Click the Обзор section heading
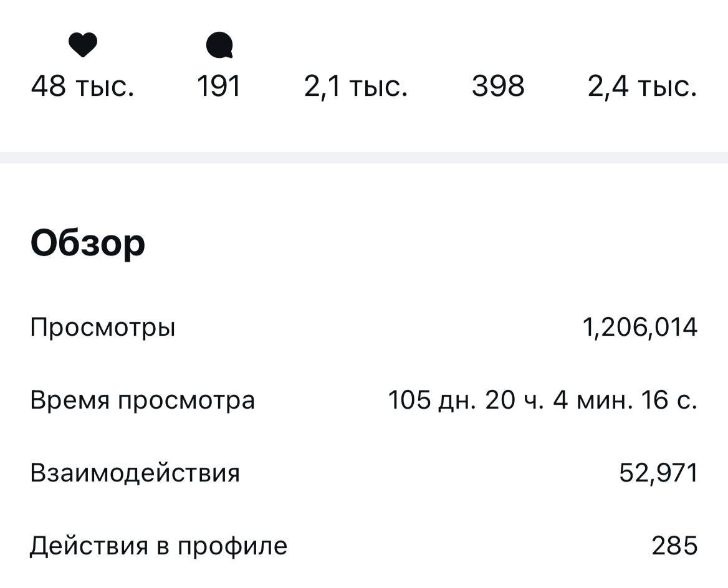This screenshot has width=728, height=588. click(x=88, y=243)
